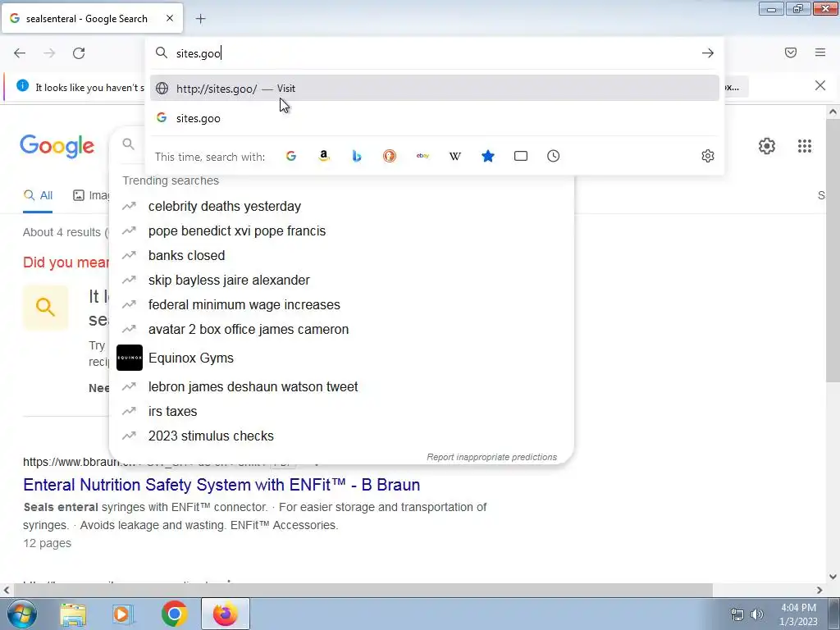The width and height of the screenshot is (840, 630).
Task: Click the Google logo
Action: 57,146
